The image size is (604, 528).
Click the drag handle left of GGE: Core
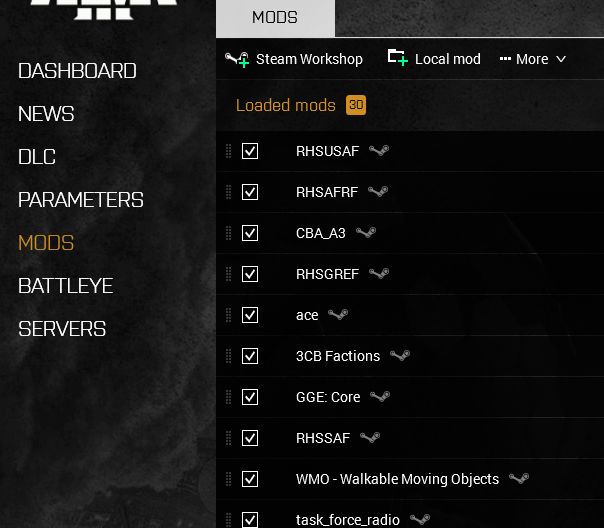[228, 397]
